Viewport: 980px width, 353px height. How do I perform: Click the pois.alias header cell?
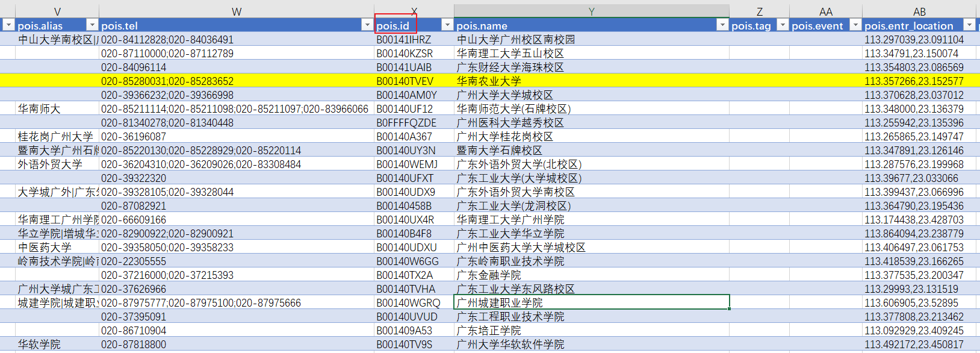click(x=57, y=25)
